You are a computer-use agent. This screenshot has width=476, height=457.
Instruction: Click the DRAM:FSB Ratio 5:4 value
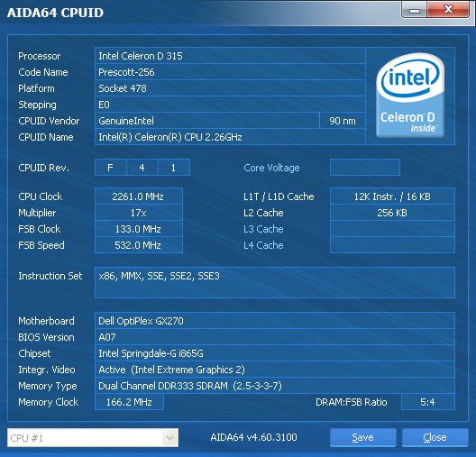[427, 402]
